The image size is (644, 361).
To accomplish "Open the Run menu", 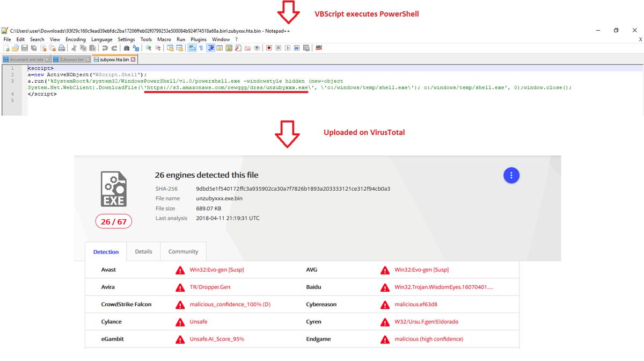I will click(181, 40).
